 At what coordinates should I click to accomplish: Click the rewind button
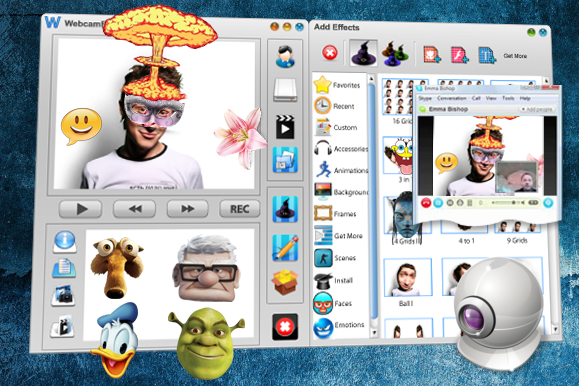134,209
